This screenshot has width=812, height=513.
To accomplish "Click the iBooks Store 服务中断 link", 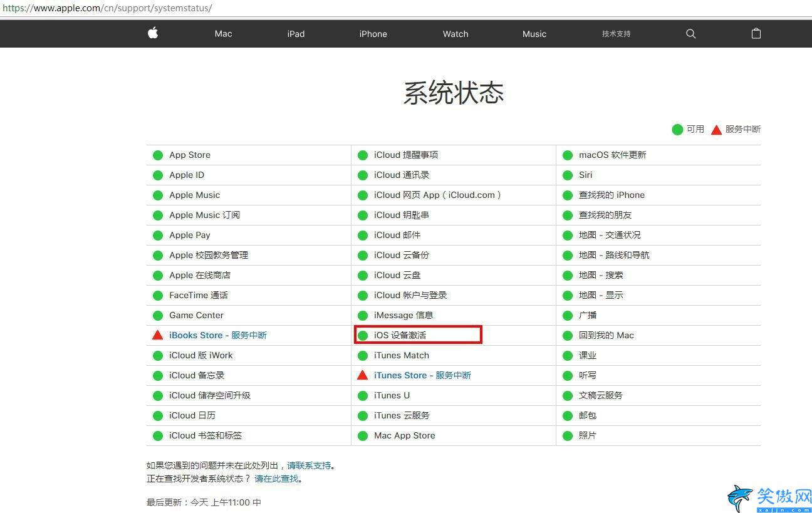I will pos(218,335).
